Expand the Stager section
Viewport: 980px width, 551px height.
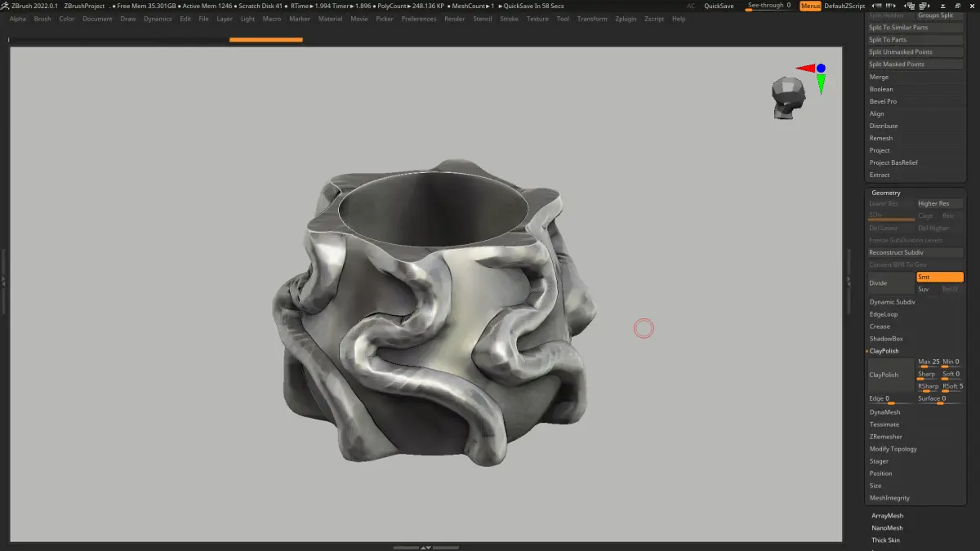click(879, 461)
